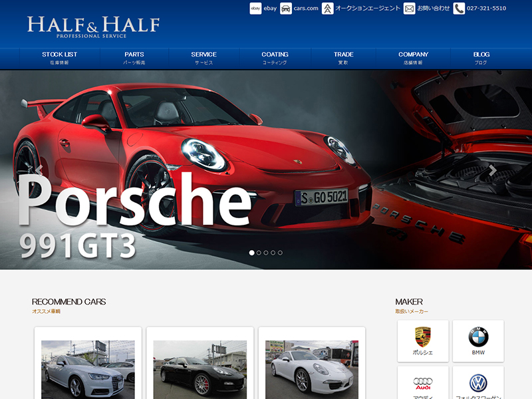Open the ebay text link

click(270, 9)
